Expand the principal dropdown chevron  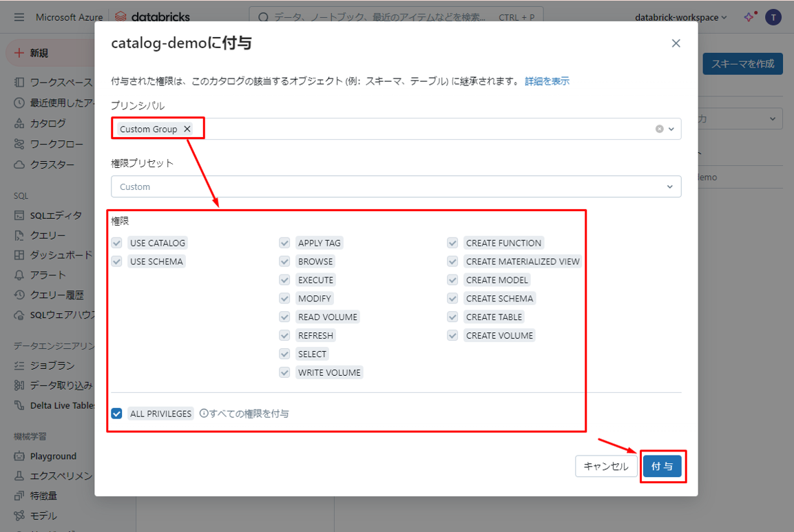click(x=671, y=129)
